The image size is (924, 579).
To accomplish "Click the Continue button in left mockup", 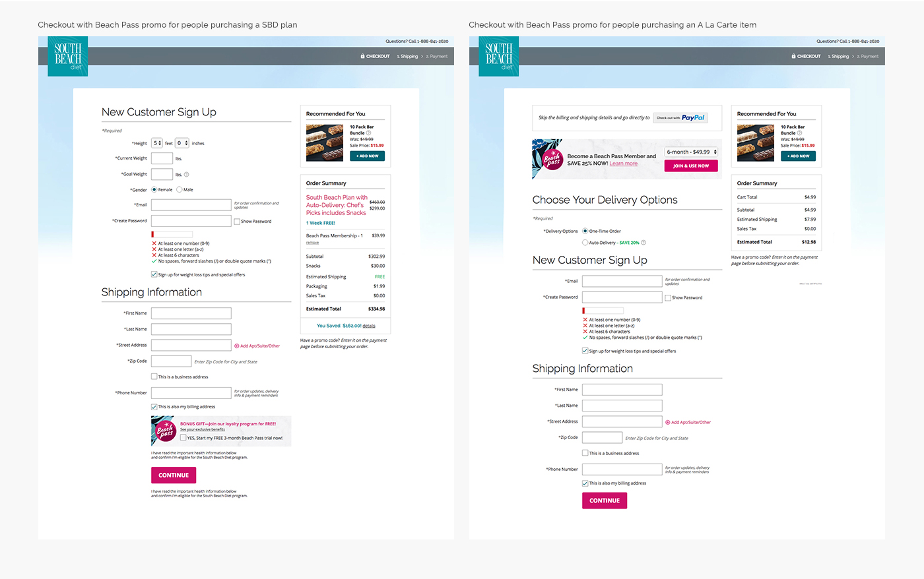I will tap(174, 475).
